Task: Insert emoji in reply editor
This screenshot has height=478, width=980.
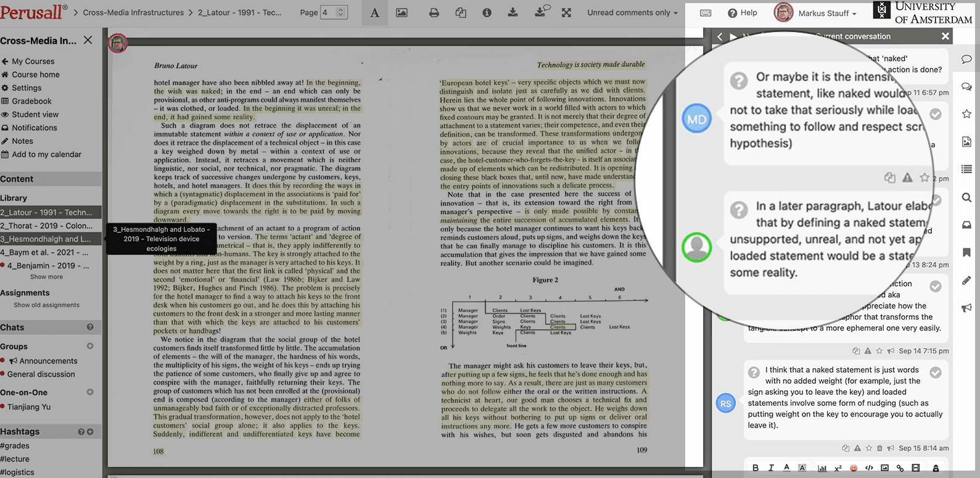Action: tap(854, 468)
